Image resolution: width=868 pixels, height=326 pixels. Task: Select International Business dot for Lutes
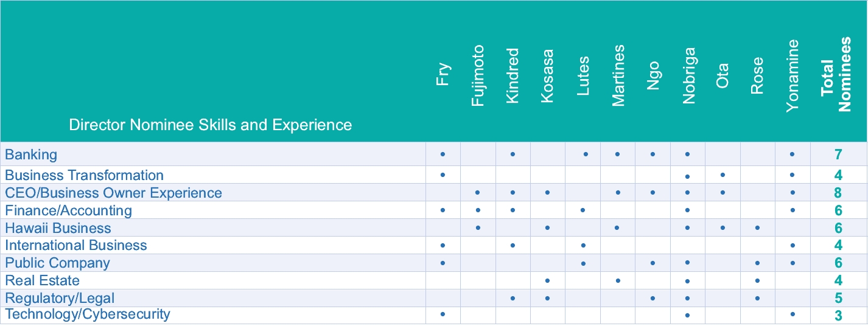[x=583, y=246]
